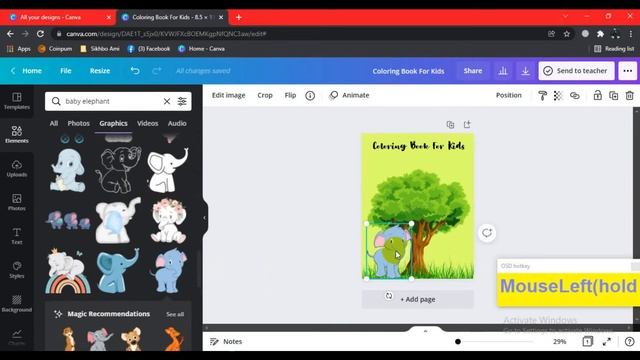640x360 pixels.
Task: Open the Notes panel
Action: pos(226,342)
